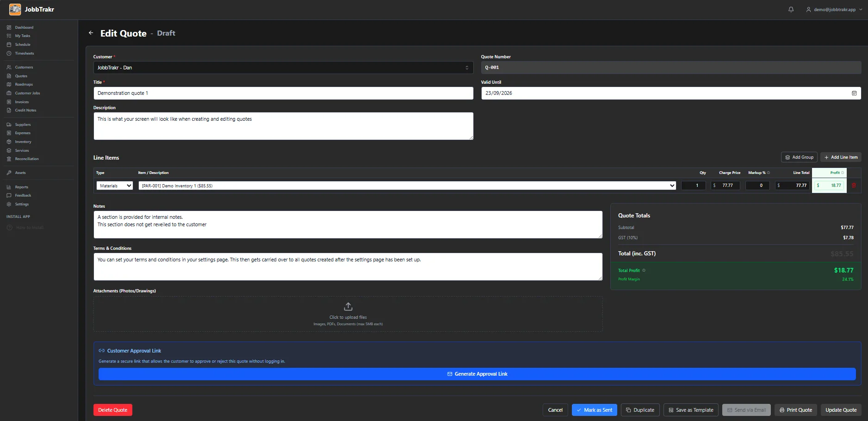
Task: Click the GST (10%) label in Quote Totals
Action: 628,238
